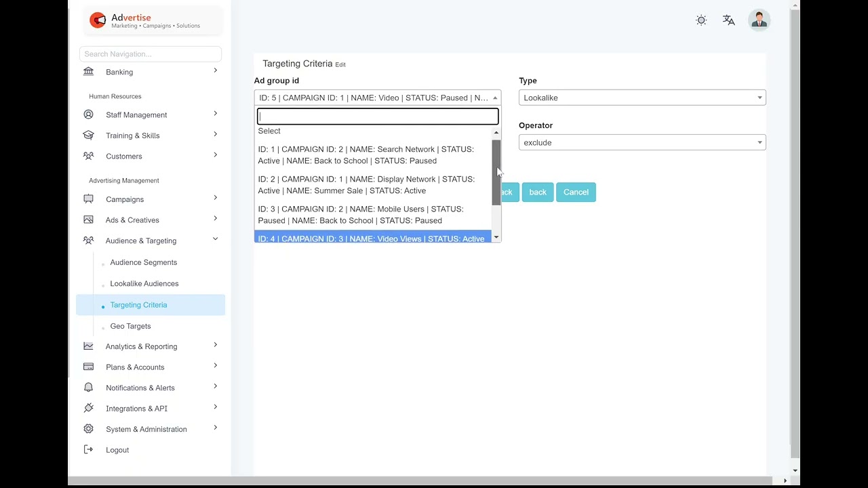Screen dimensions: 868x488
Task: Choose ad group ID: 4 Video Views
Action: (373, 237)
